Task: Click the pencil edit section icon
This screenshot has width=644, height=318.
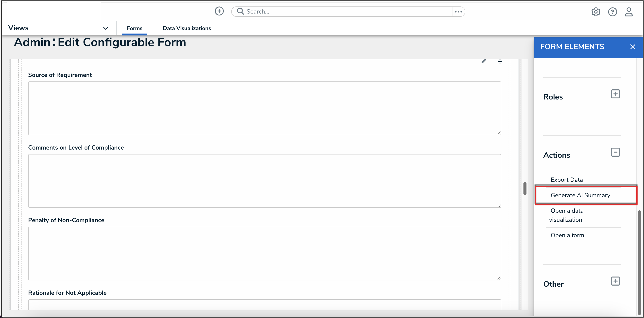Action: [483, 61]
